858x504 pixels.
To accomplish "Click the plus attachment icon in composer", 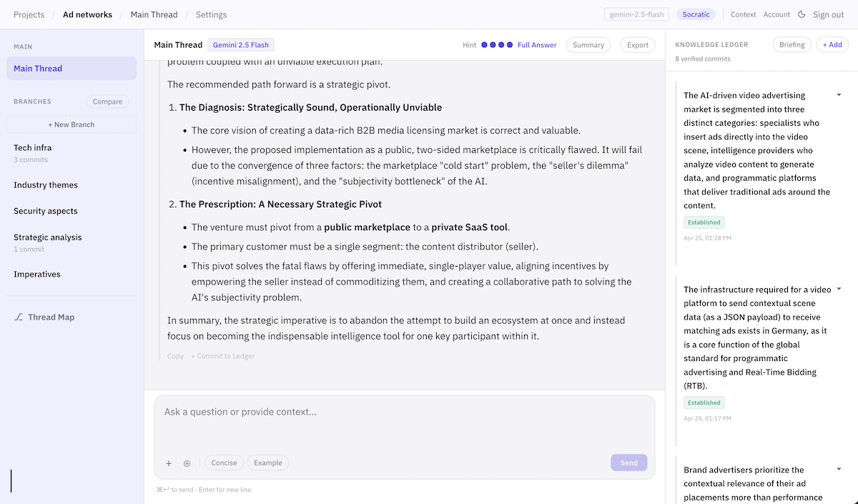I will click(x=169, y=463).
